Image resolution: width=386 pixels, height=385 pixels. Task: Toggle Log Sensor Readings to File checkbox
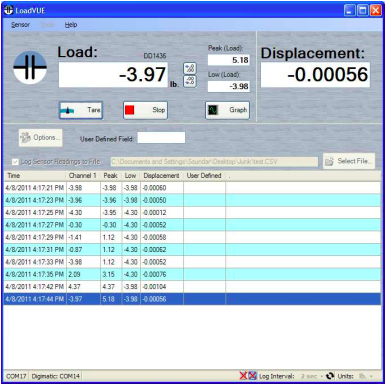[15, 162]
